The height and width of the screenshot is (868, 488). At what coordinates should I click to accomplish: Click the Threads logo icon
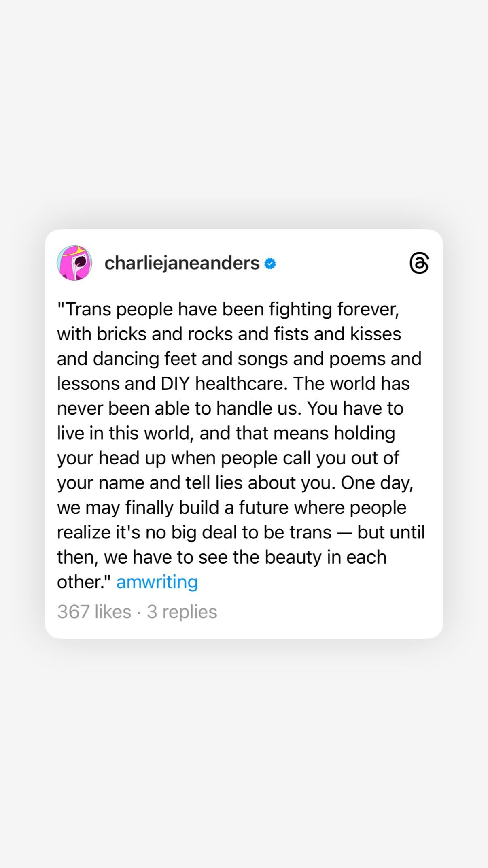click(x=419, y=263)
